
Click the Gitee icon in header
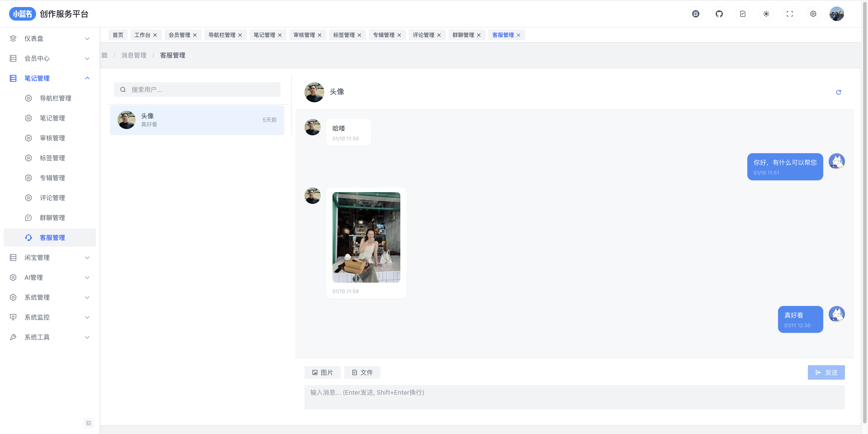[696, 14]
